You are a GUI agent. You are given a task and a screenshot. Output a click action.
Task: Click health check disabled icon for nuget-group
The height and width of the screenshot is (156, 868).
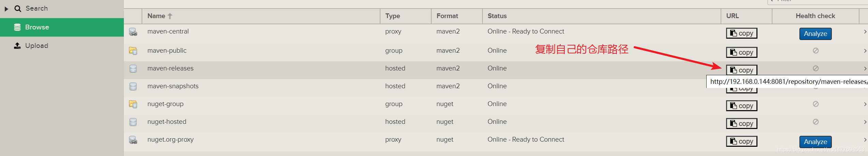click(815, 104)
